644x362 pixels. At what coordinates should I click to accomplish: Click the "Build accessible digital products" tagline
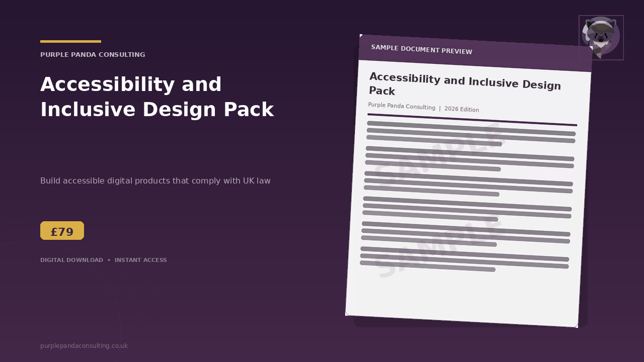155,180
